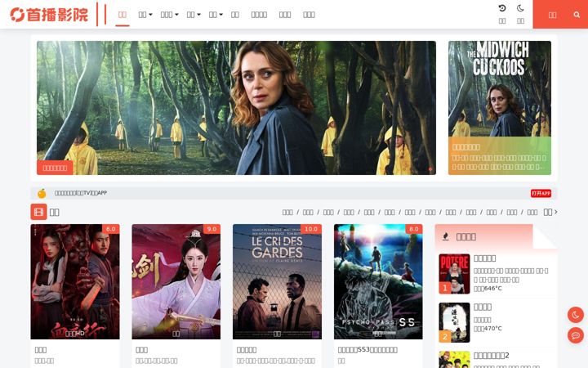Toggle the crescent moon theme icon in header

point(520,8)
